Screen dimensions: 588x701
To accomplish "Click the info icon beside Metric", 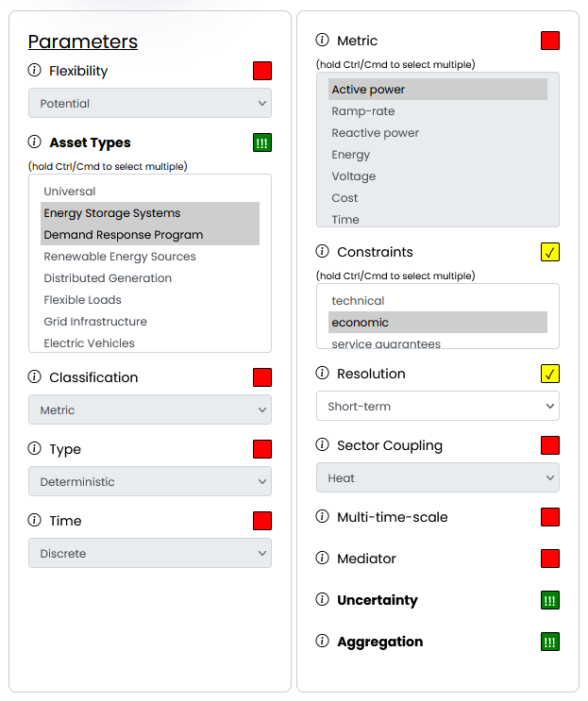I will tap(323, 41).
